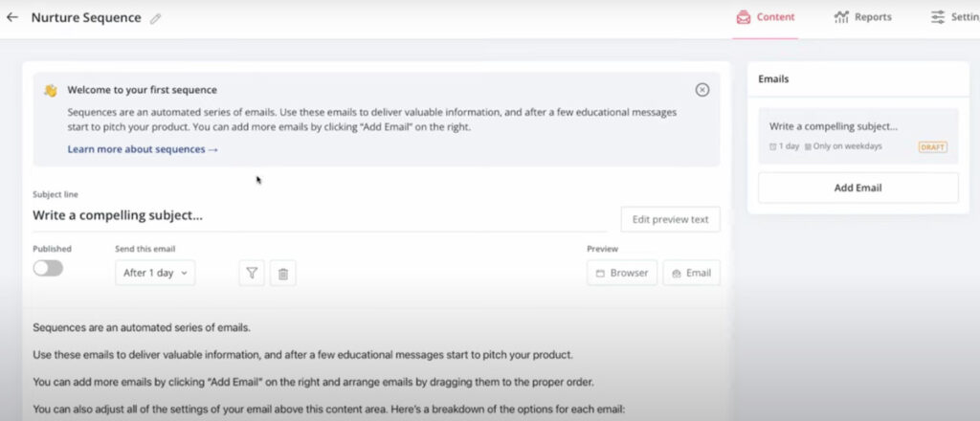Switch to the Reports tab
The image size is (980, 421).
[x=863, y=17]
